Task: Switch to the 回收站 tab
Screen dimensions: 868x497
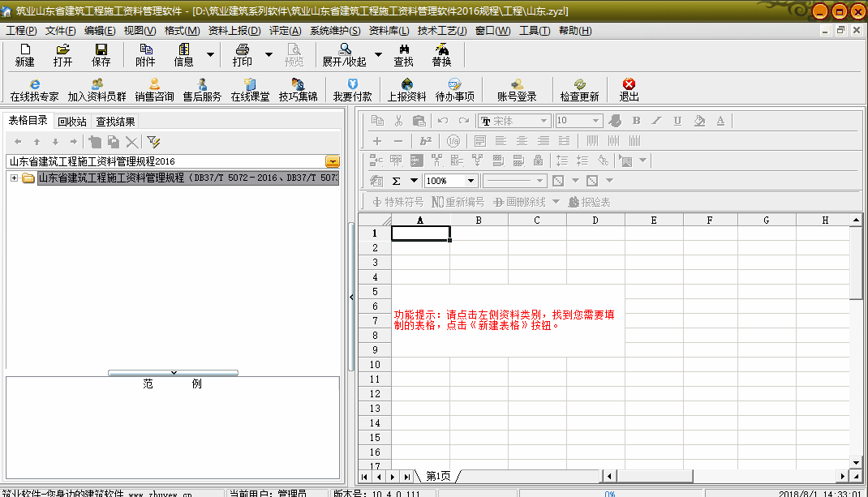Action: point(72,122)
